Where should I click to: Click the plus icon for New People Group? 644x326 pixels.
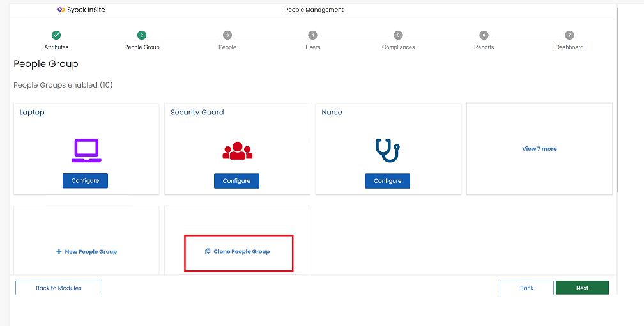59,251
